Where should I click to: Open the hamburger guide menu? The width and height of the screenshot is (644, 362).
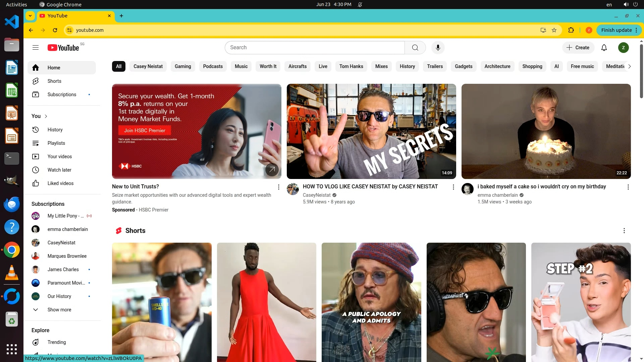click(x=36, y=48)
